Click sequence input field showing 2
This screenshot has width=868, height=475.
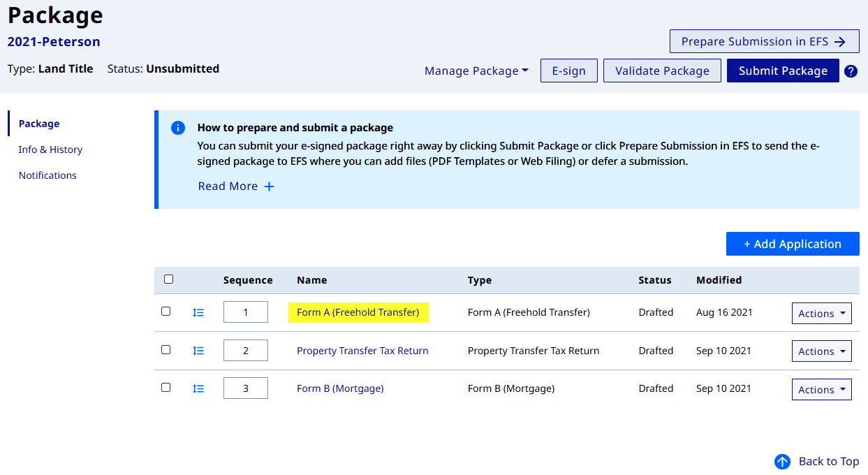tap(246, 350)
